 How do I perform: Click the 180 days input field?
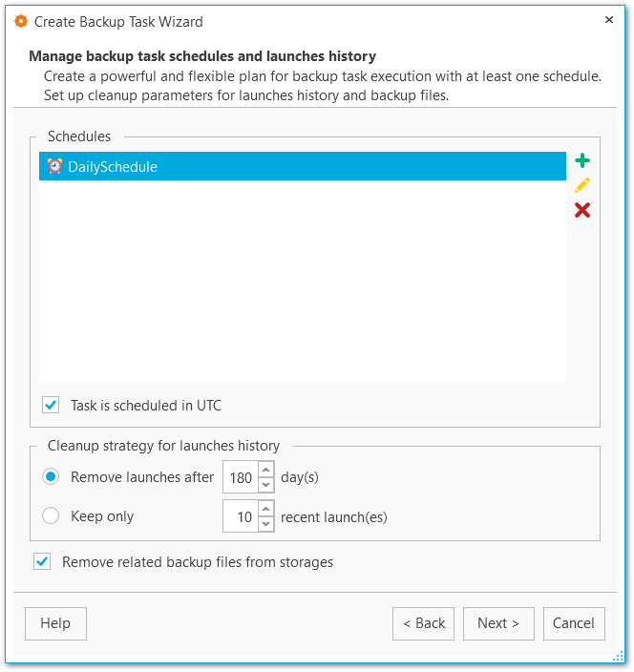(x=240, y=477)
